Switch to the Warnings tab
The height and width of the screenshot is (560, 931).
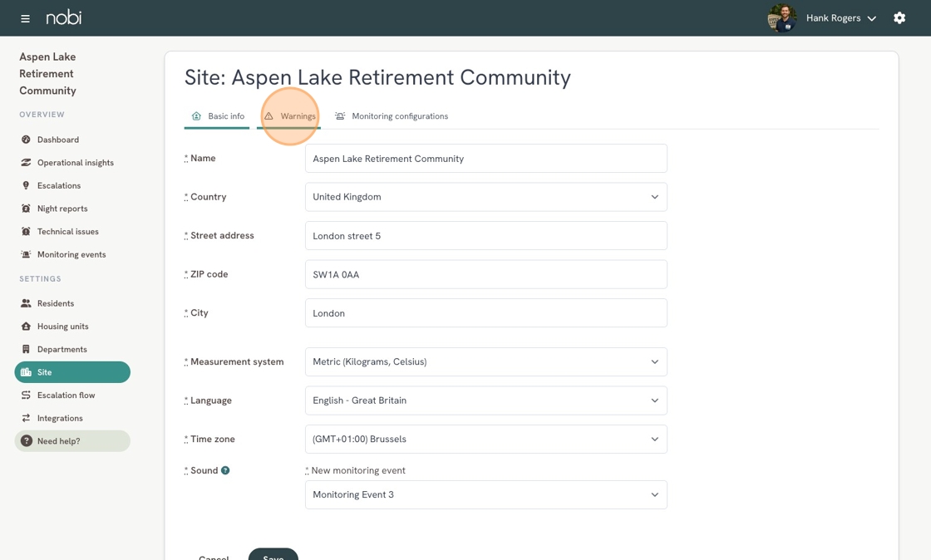click(289, 116)
